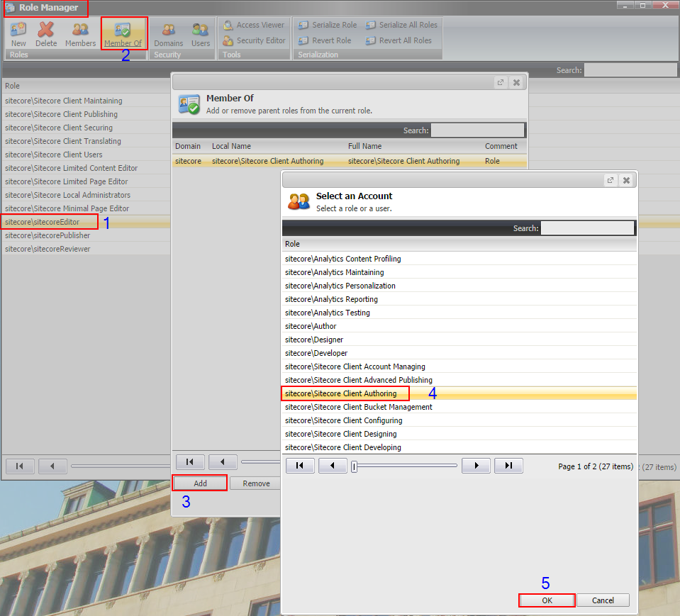Screen dimensions: 680x616
Task: Select sitecore\Sitecore Client Account Managing role
Action: click(x=459, y=366)
